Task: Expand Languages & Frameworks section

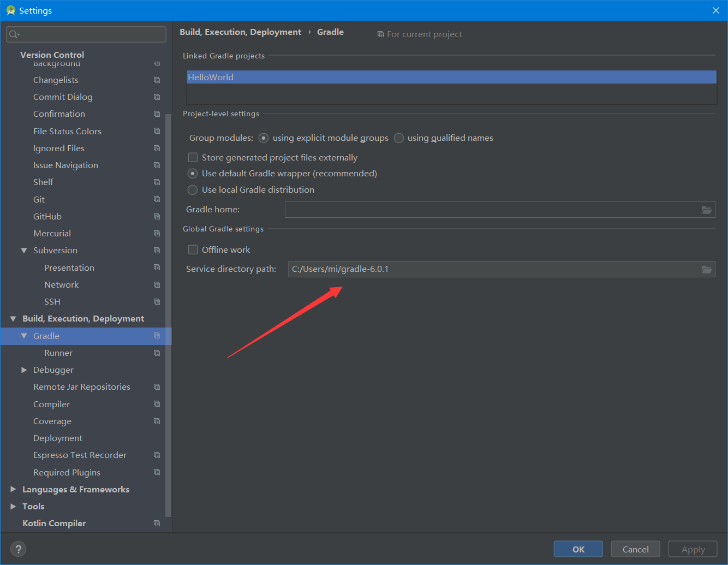Action: pyautogui.click(x=13, y=489)
